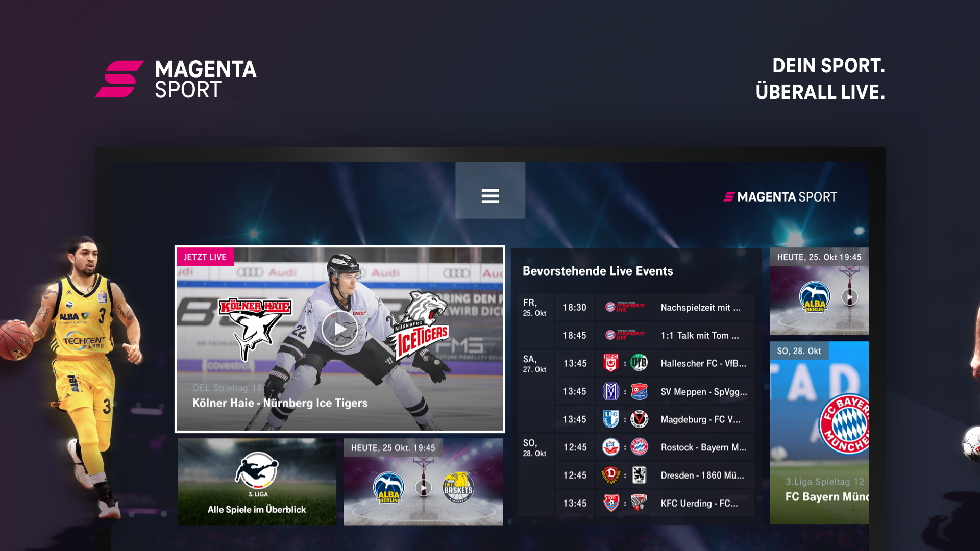
Task: Open the Hallescher FC - VfB match
Action: [654, 363]
